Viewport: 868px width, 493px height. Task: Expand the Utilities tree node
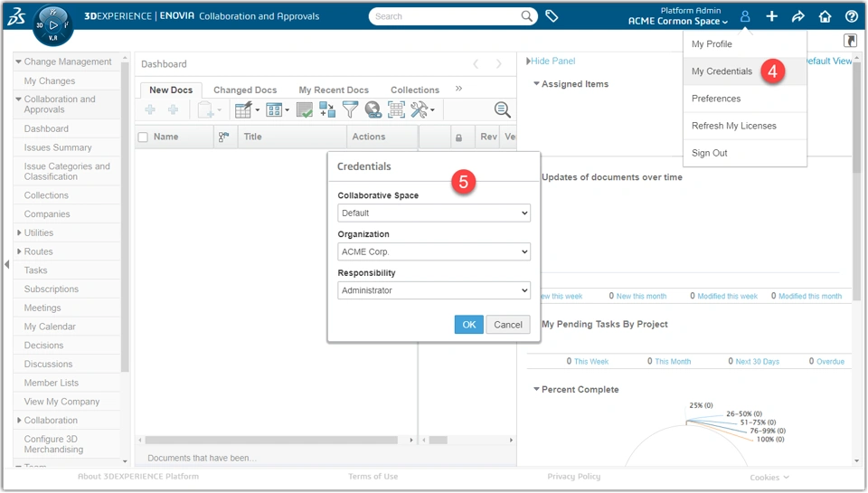click(19, 232)
